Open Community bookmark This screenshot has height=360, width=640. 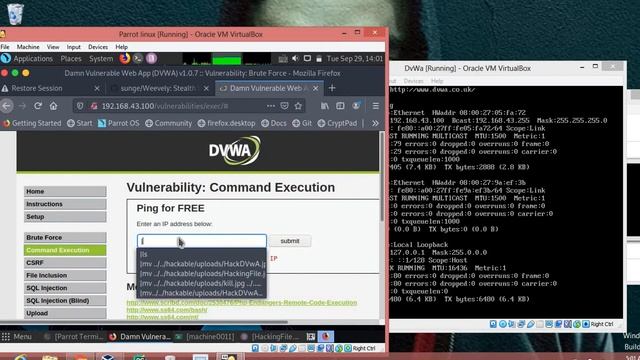169,123
